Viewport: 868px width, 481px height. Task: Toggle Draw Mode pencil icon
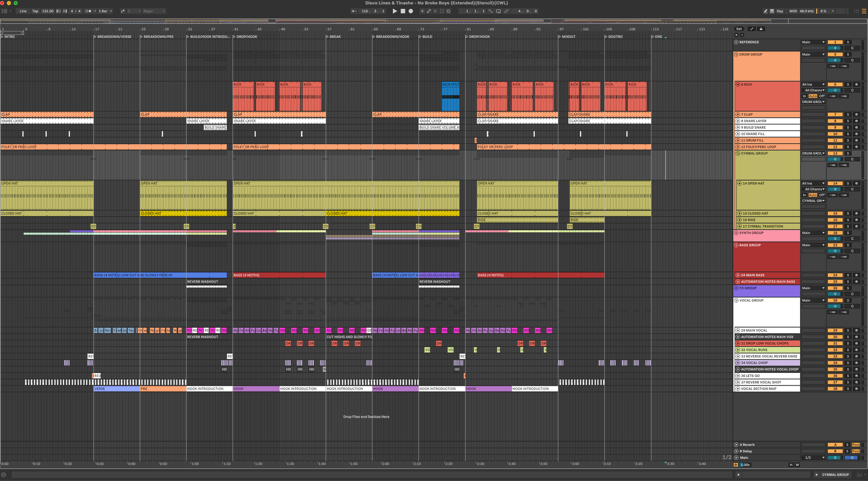pyautogui.click(x=766, y=11)
